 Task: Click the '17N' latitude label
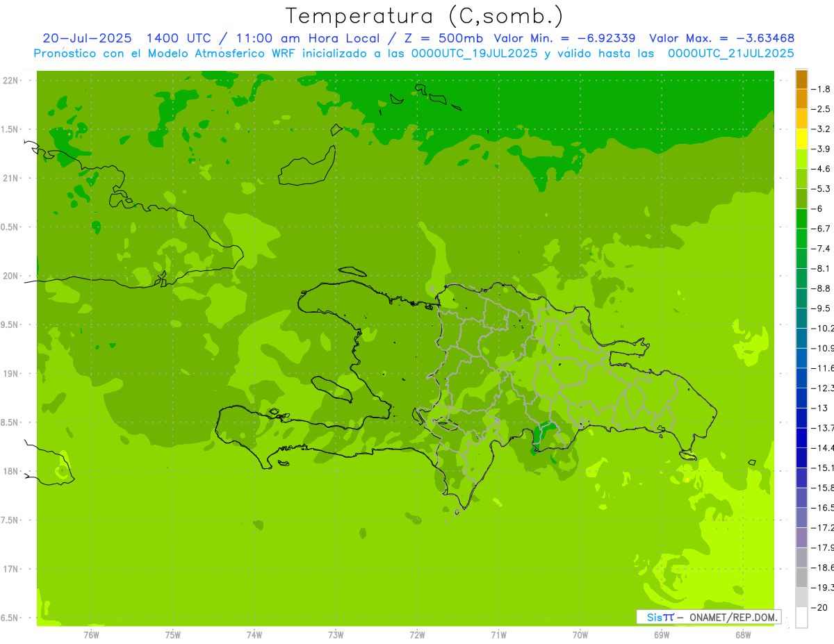[10, 569]
